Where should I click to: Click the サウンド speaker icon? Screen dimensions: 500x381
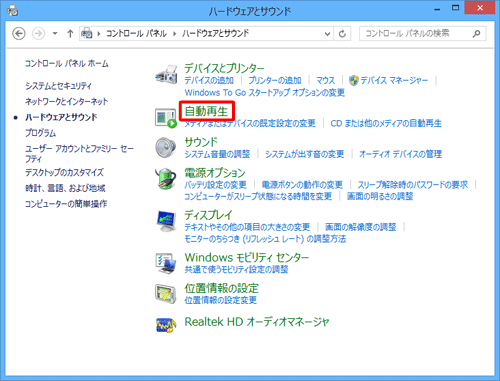click(166, 147)
